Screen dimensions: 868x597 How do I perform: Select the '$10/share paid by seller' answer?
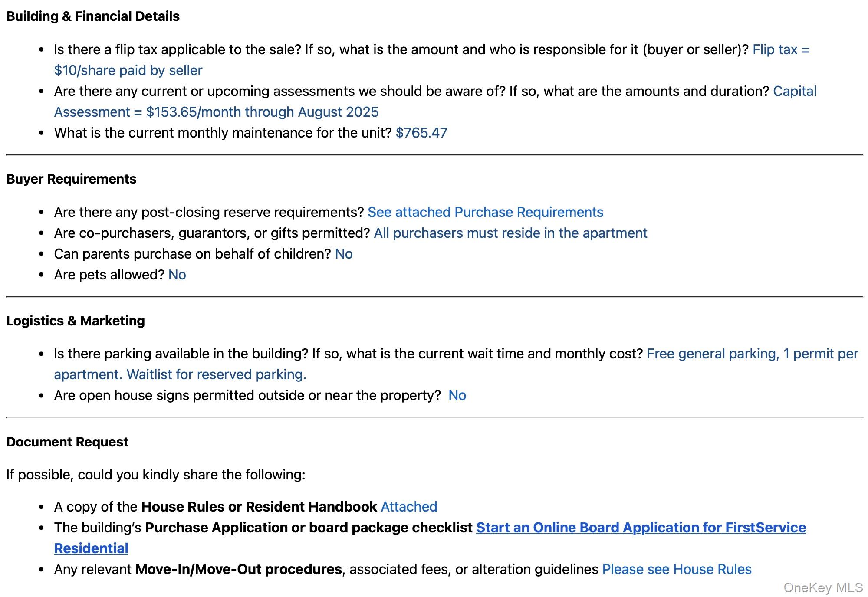click(x=128, y=70)
